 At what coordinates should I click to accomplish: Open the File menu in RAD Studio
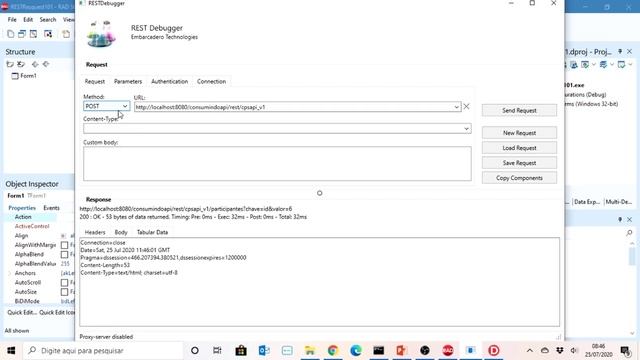[12, 20]
